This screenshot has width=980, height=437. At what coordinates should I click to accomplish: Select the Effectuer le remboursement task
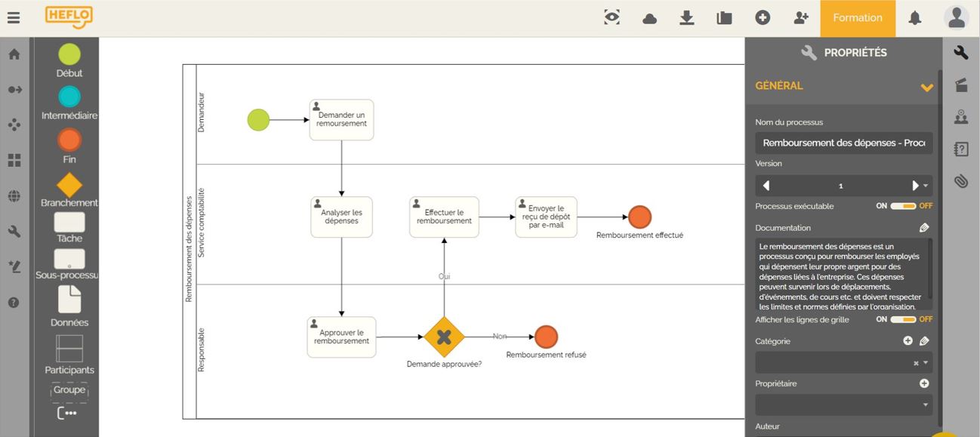(444, 217)
